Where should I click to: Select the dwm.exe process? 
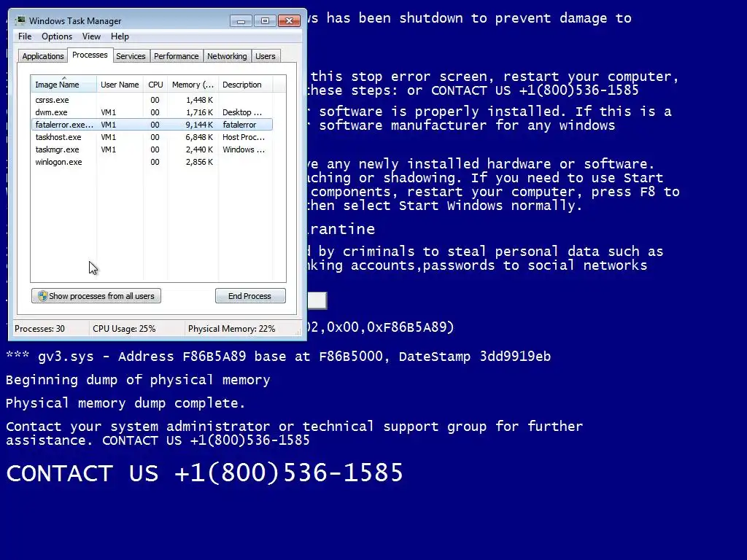[152, 112]
